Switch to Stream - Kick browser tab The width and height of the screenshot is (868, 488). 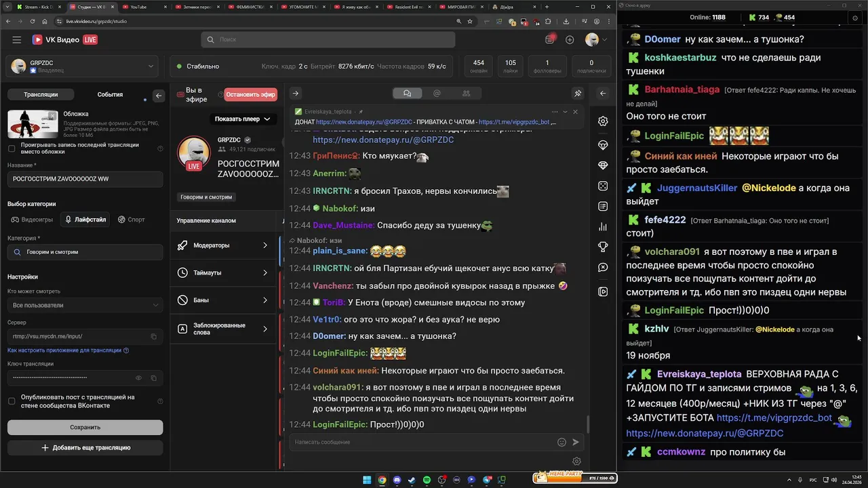[38, 7]
